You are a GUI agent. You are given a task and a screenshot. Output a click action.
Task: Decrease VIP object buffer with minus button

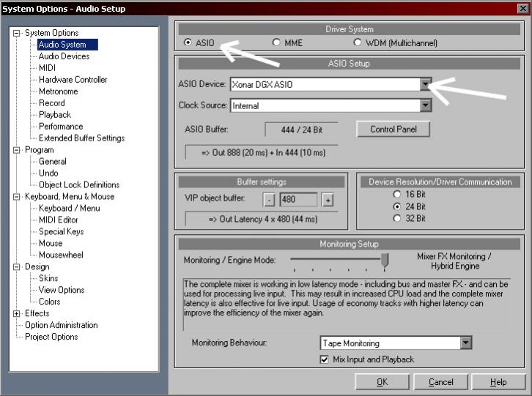point(270,200)
